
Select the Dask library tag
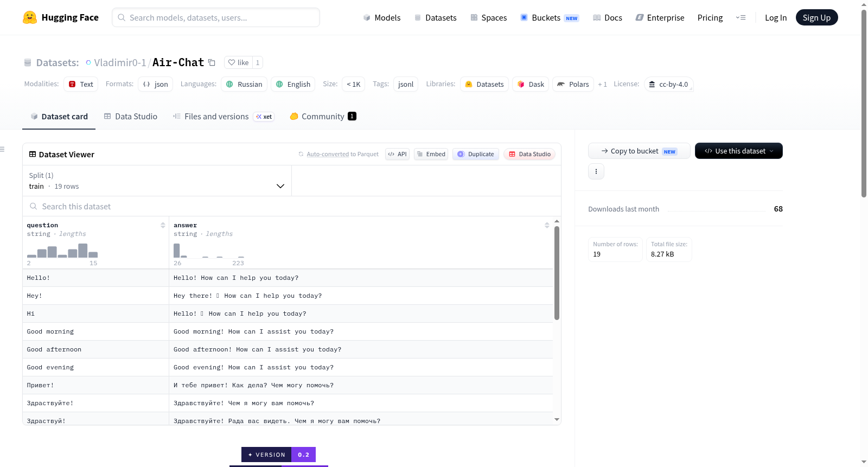[531, 84]
